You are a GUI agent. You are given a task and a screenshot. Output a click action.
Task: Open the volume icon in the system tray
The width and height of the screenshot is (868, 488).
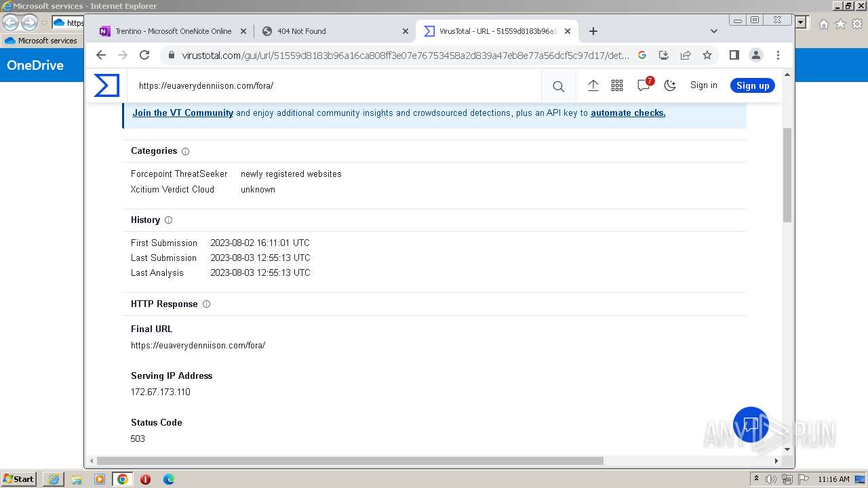tap(771, 479)
